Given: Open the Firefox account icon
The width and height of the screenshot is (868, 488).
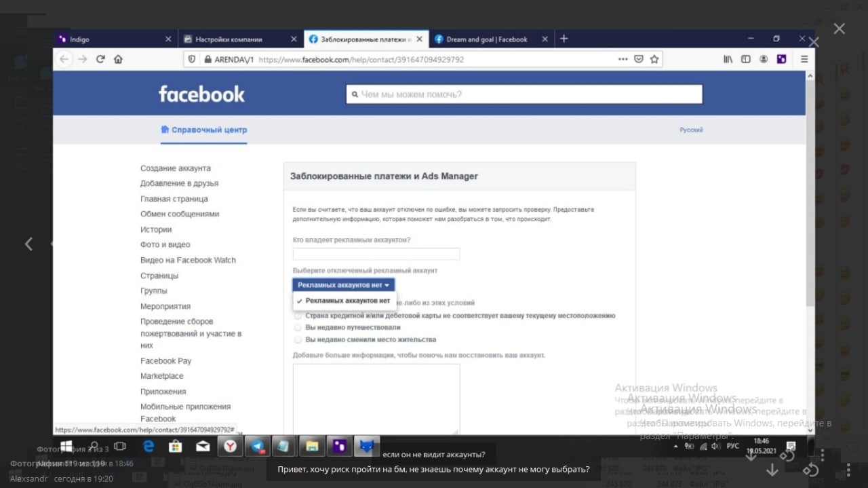Looking at the screenshot, I should point(764,59).
